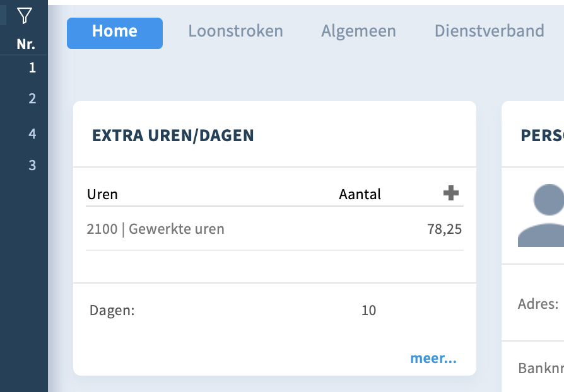
Task: Click the filter funnel icon in sidebar
Action: (24, 17)
